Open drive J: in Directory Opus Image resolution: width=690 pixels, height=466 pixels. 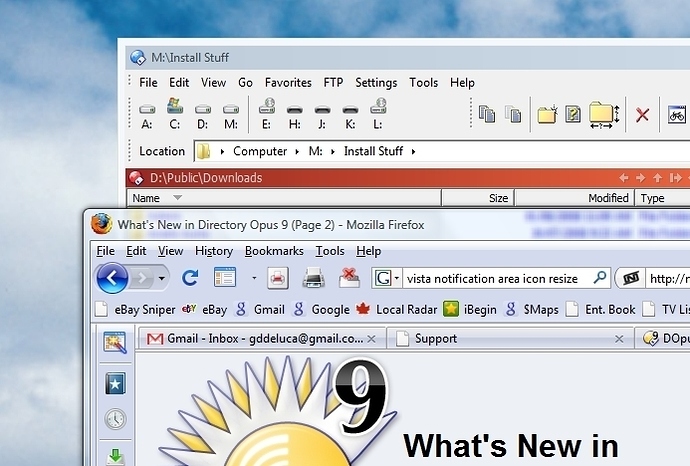click(322, 116)
